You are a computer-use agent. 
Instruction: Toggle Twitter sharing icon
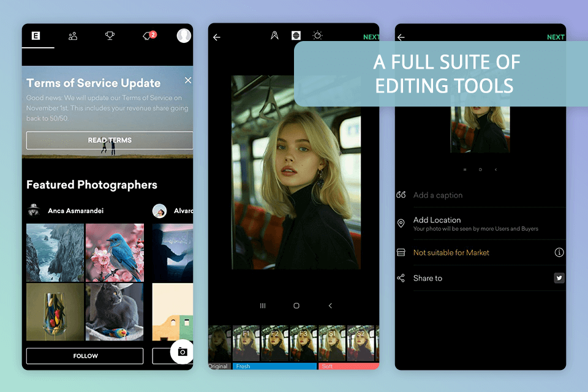click(x=559, y=278)
